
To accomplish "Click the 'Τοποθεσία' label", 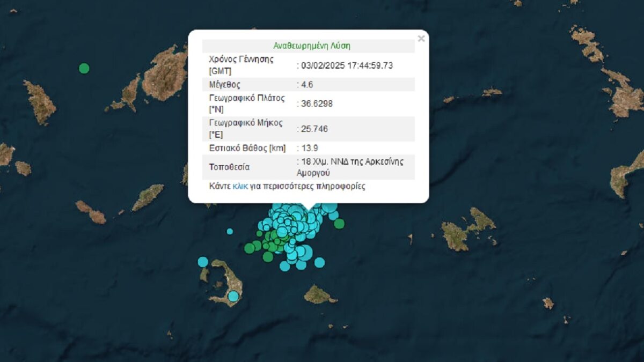I will pyautogui.click(x=229, y=167).
